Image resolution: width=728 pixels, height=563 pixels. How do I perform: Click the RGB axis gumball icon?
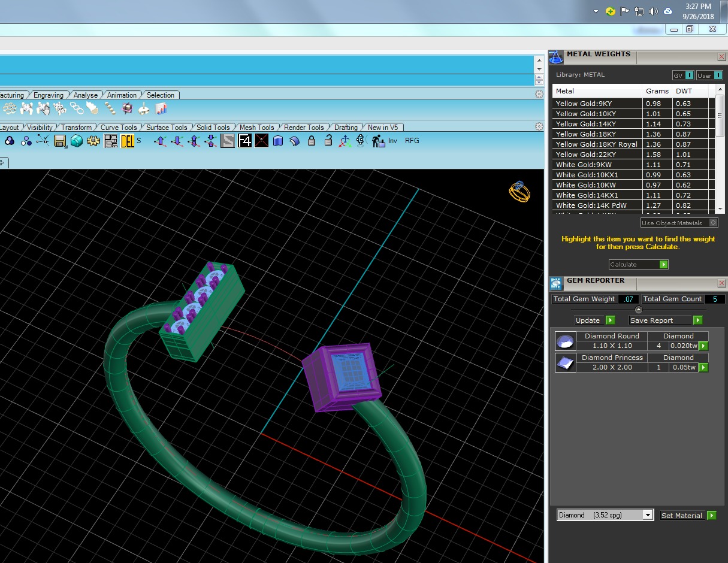(x=344, y=141)
